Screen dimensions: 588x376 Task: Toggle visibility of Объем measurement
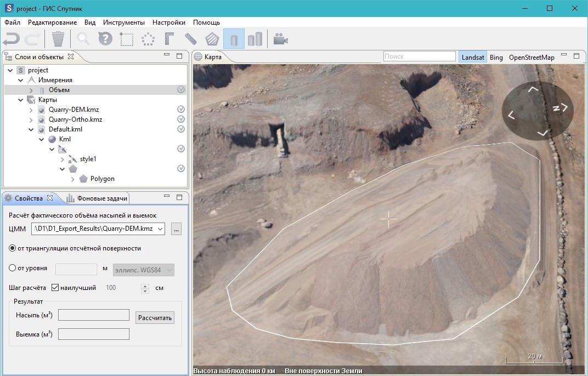click(x=181, y=89)
